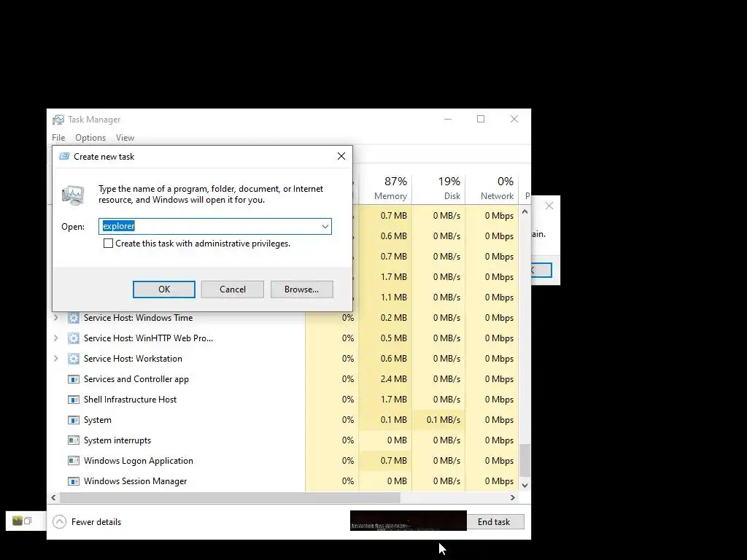Screen dimensions: 747x560
Task: Click the Windows Session Manager icon
Action: [74, 481]
